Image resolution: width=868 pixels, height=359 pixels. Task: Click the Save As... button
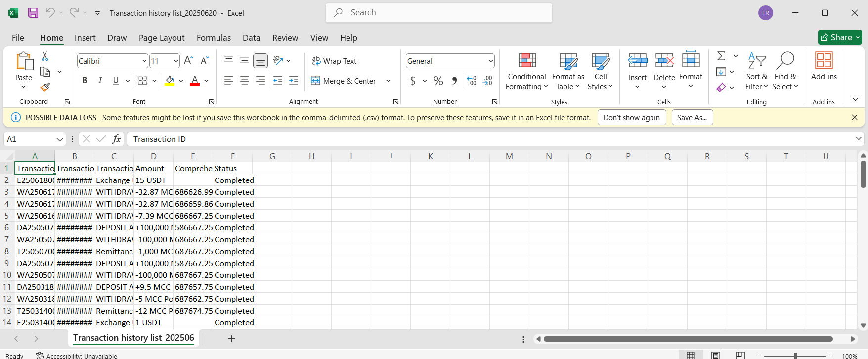tap(692, 117)
